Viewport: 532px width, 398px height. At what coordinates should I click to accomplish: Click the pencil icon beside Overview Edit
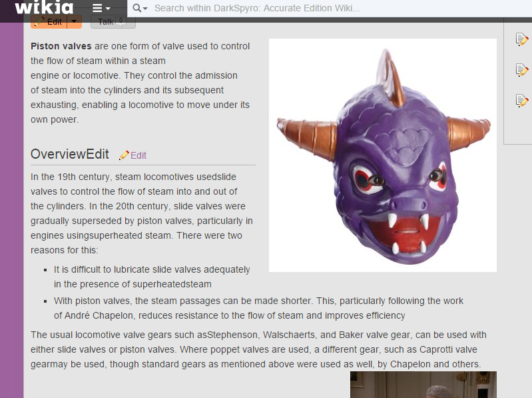pyautogui.click(x=124, y=155)
